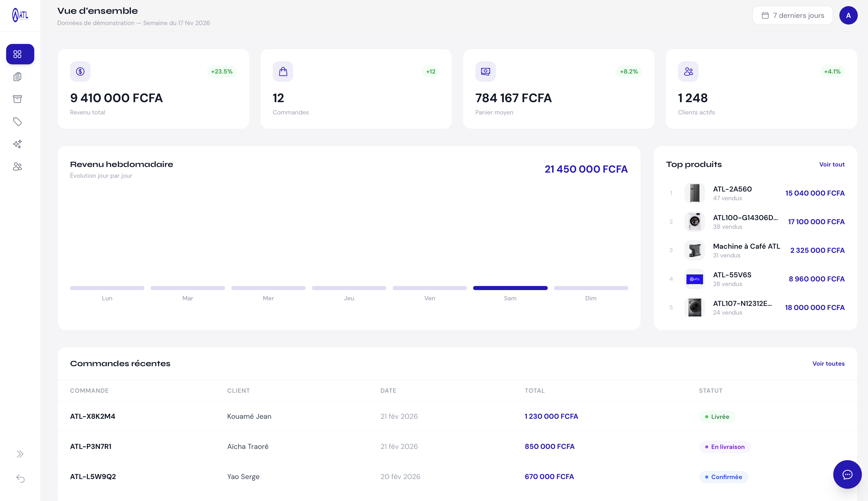
Task: Click the back arrow icon at sidebar bottom
Action: point(20,479)
